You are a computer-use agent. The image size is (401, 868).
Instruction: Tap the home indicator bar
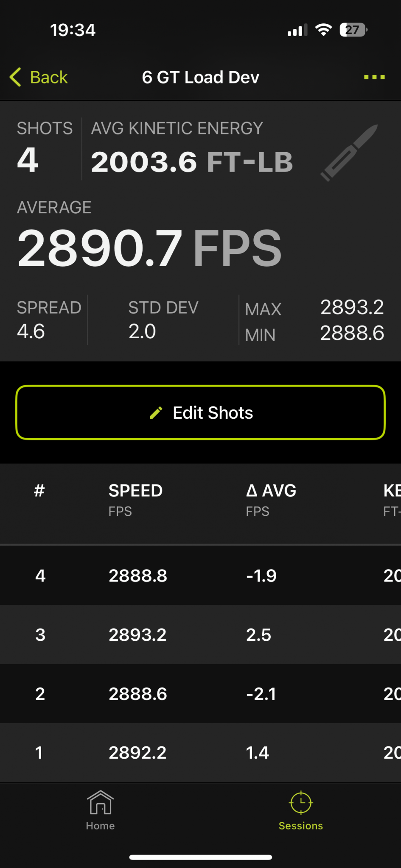pos(200,857)
